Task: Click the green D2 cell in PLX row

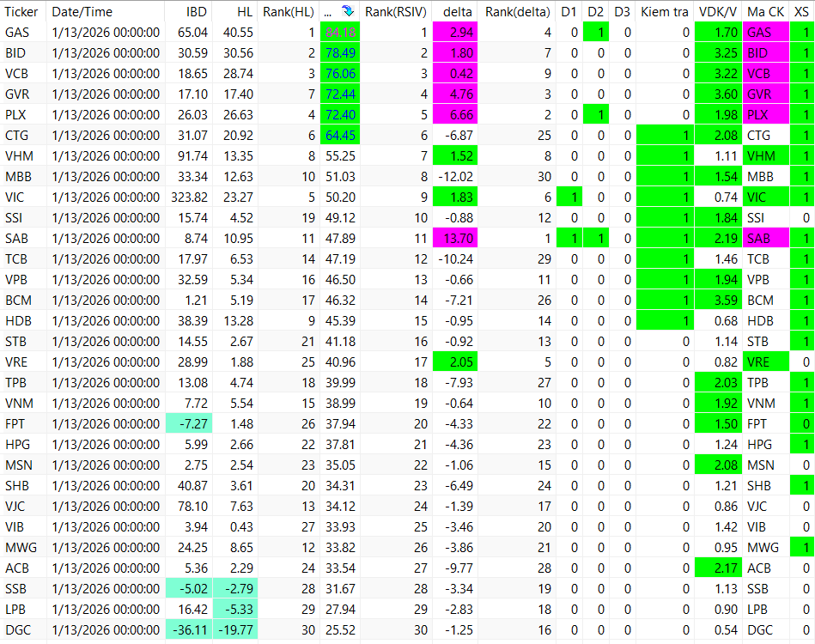Action: point(596,115)
